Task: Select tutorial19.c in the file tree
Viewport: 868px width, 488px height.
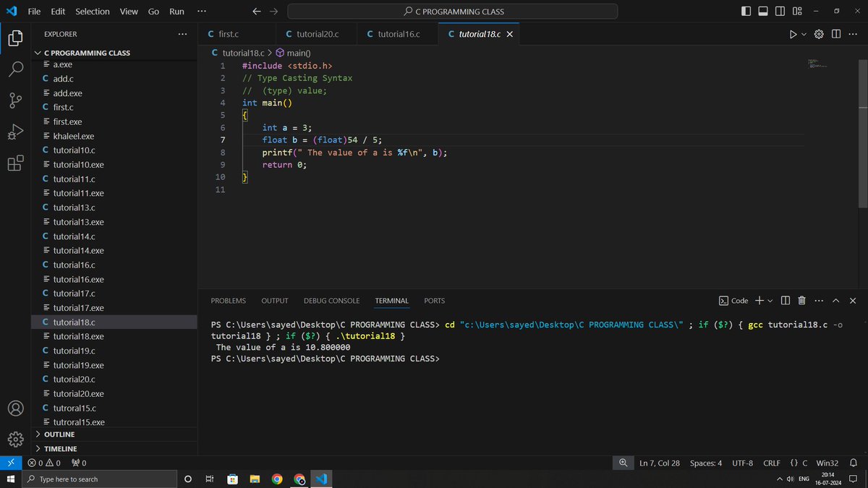Action: (x=114, y=351)
